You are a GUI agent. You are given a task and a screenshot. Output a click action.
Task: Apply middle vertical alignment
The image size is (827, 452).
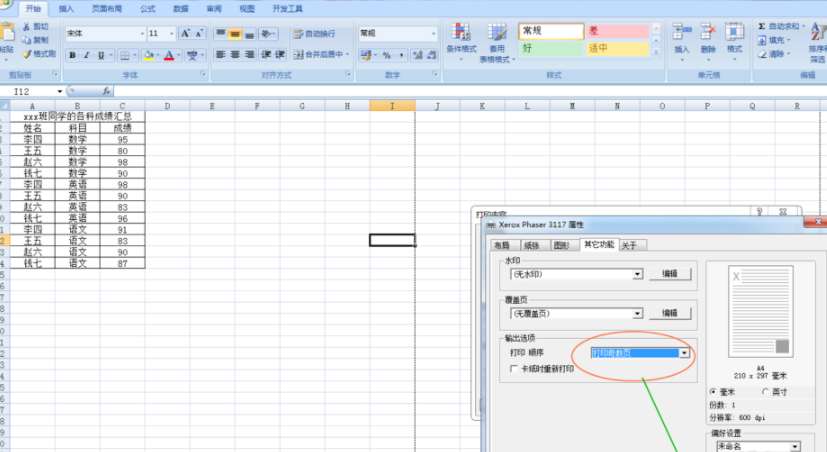point(235,34)
